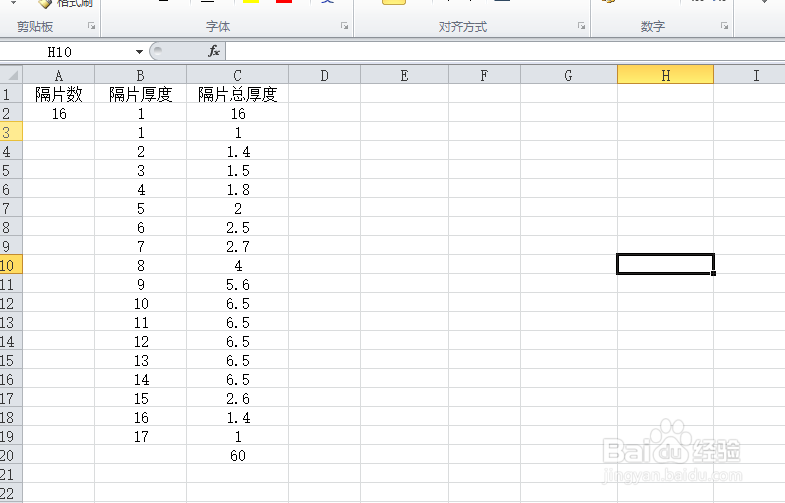This screenshot has width=785, height=503.
Task: Open the 剪贴板 clipboard dialog launcher
Action: (x=92, y=26)
